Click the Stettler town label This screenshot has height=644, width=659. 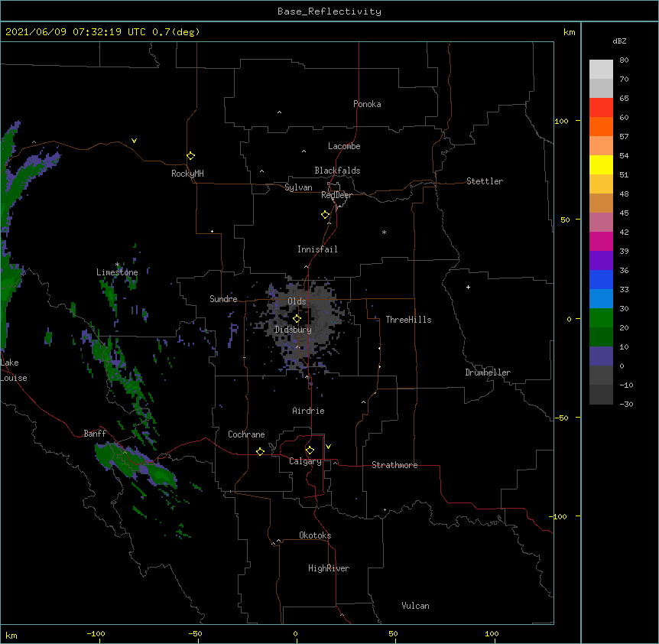click(x=484, y=181)
